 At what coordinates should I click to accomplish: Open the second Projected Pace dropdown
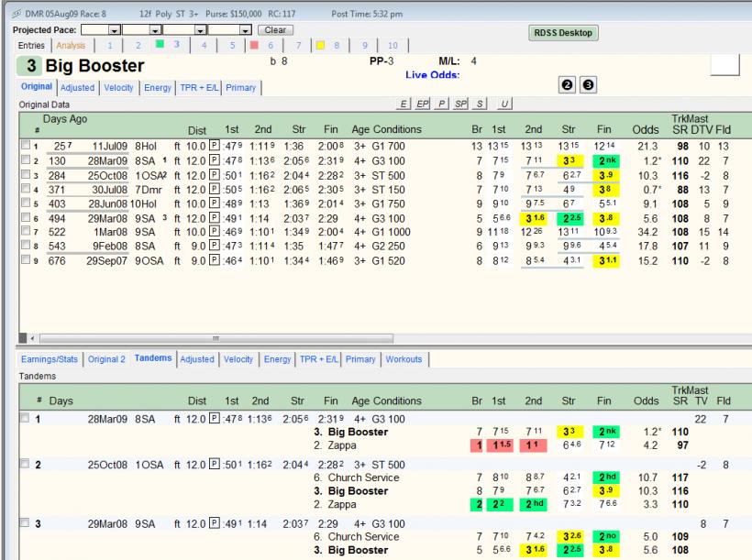(155, 30)
